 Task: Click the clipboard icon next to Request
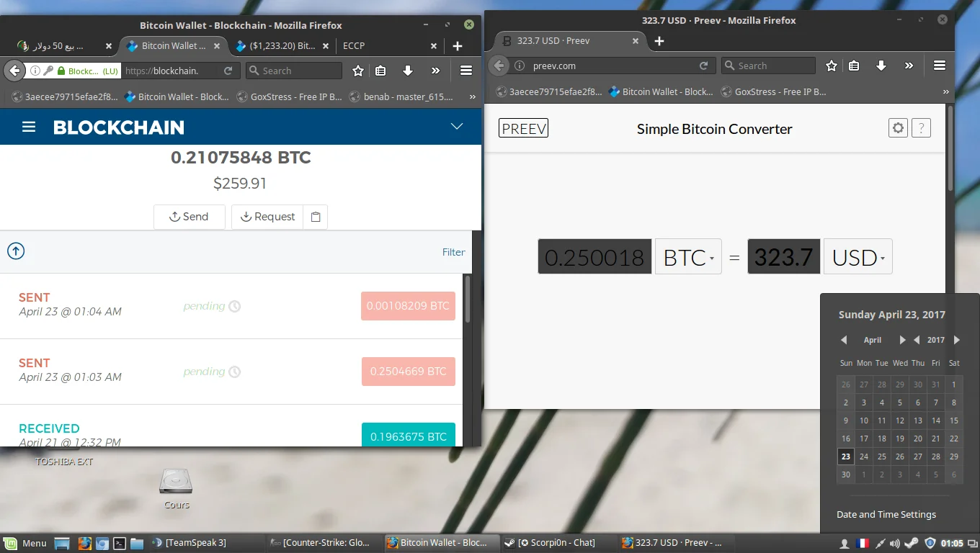[x=316, y=217]
